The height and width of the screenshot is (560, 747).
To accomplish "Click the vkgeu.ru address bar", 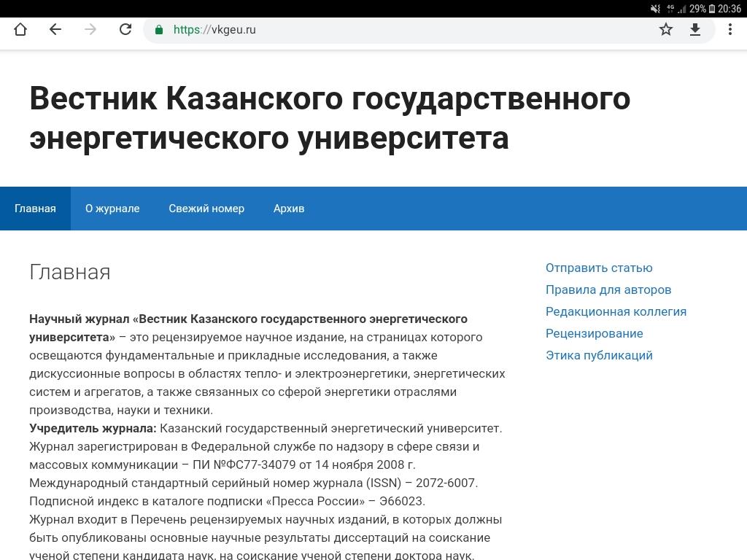I will 409,30.
